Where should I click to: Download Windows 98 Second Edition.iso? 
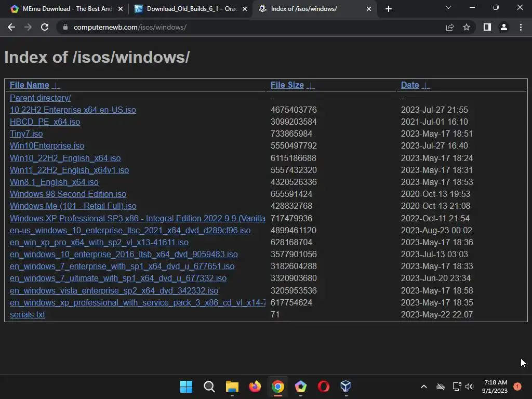point(68,194)
